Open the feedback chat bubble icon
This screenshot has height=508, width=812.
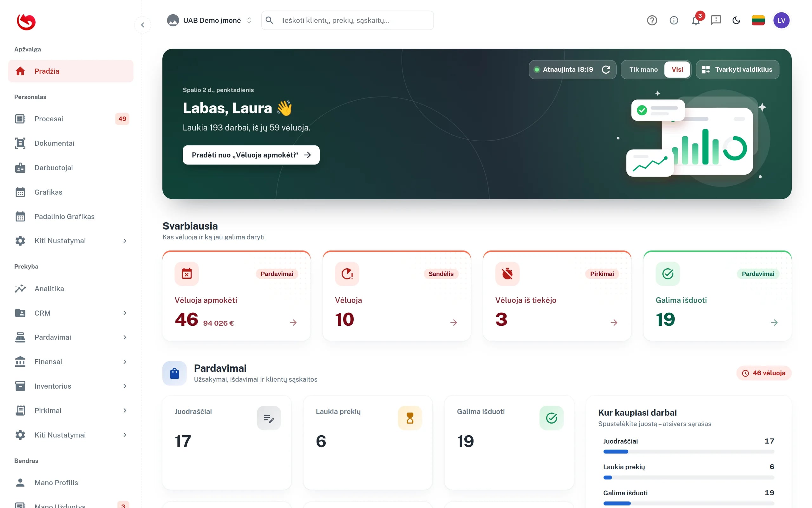(716, 21)
